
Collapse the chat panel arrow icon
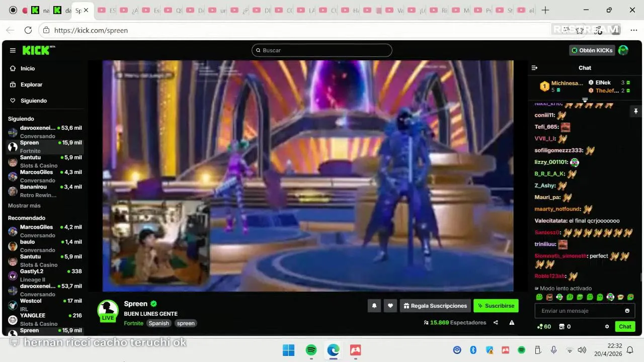pyautogui.click(x=534, y=68)
